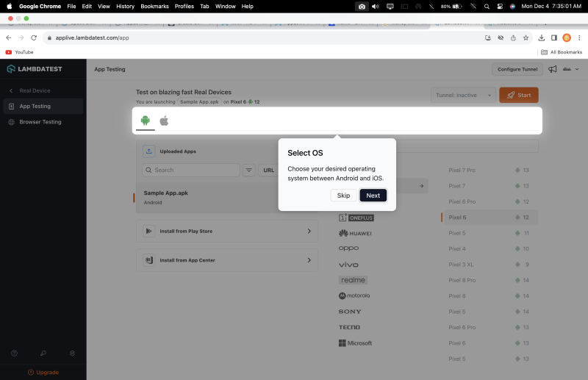Screen dimensions: 588x380
Task: Click the URL button
Action: click(268, 170)
